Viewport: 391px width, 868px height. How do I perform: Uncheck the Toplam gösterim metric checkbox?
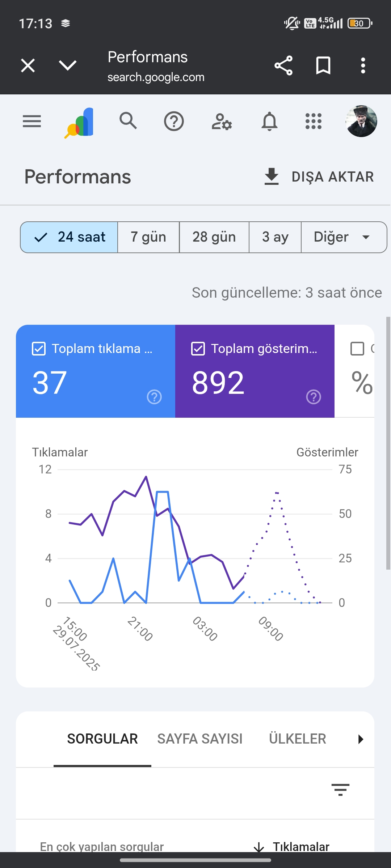(198, 349)
